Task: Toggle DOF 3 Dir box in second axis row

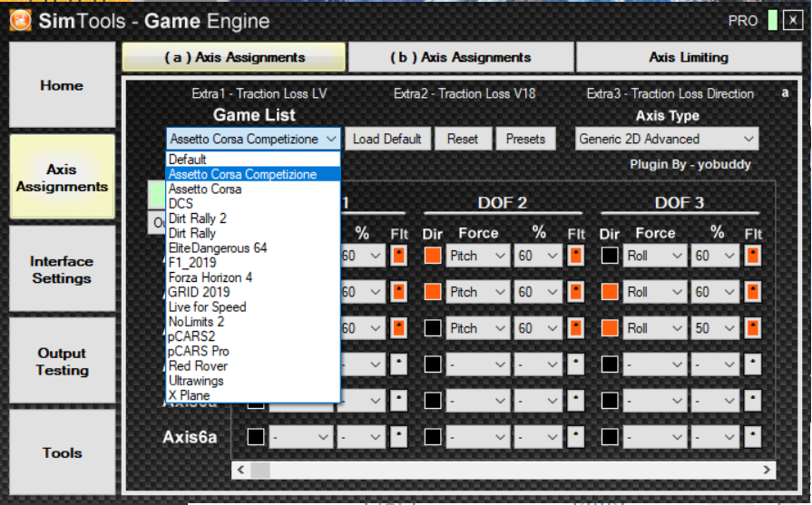Action: tap(610, 292)
